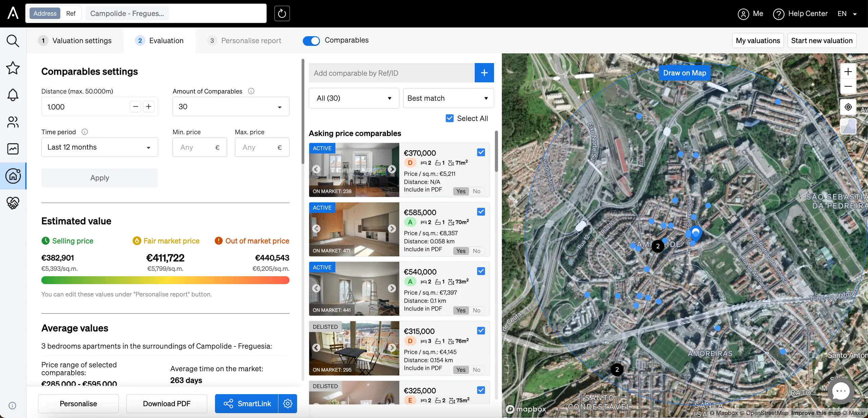The width and height of the screenshot is (868, 418).
Task: Increase distance with the plus stepper
Action: click(149, 106)
